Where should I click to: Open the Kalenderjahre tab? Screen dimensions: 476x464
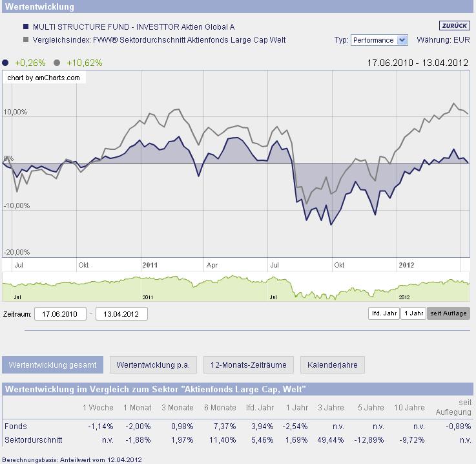332,364
